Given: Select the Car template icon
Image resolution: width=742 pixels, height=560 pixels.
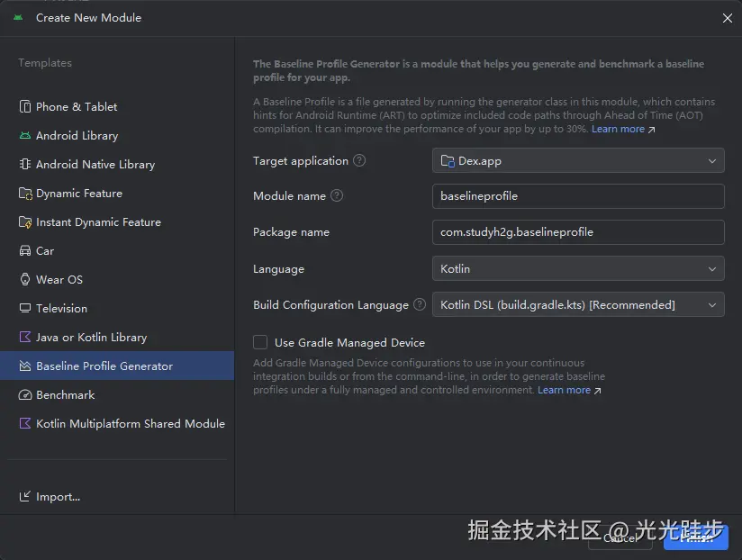Looking at the screenshot, I should [25, 250].
